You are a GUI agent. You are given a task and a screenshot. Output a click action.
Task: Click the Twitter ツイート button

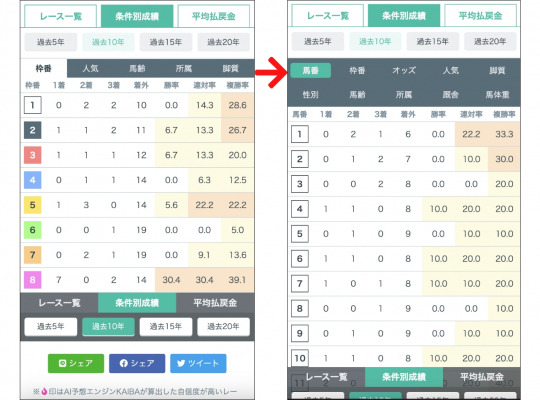[198, 363]
